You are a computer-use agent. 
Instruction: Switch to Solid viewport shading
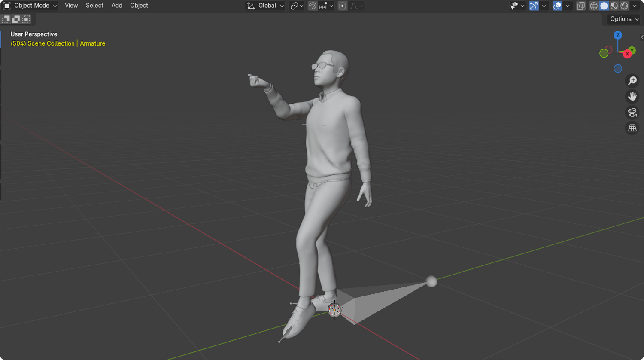coord(604,6)
